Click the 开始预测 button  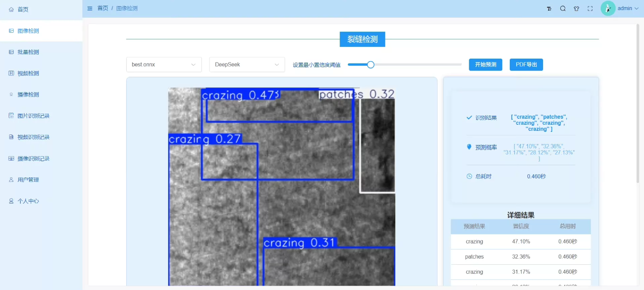click(x=486, y=65)
